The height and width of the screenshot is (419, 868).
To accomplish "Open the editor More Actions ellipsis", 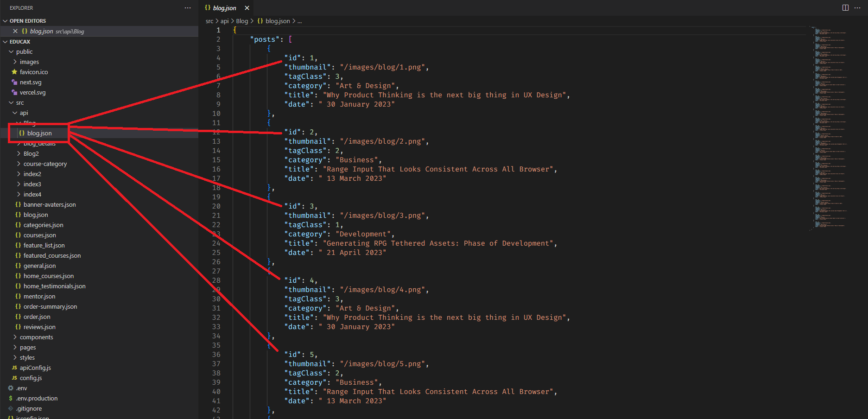I will point(857,8).
